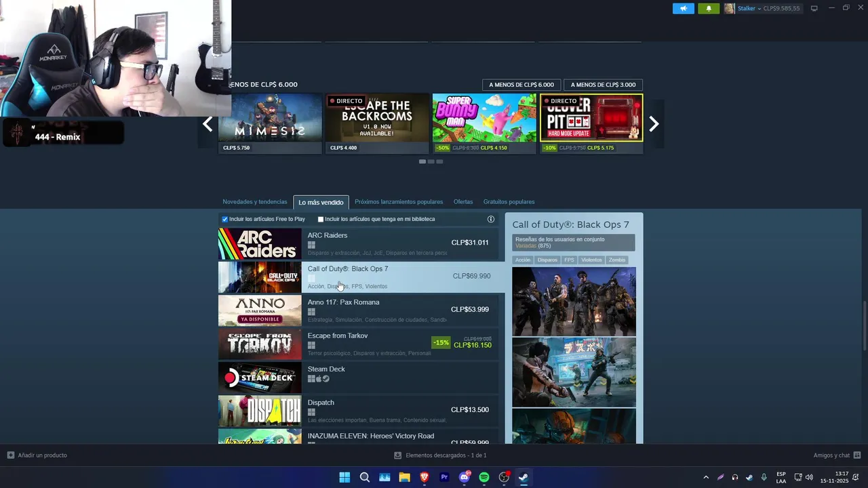868x488 pixels.
Task: Click the Violentos tag in preview panel
Action: tap(591, 260)
